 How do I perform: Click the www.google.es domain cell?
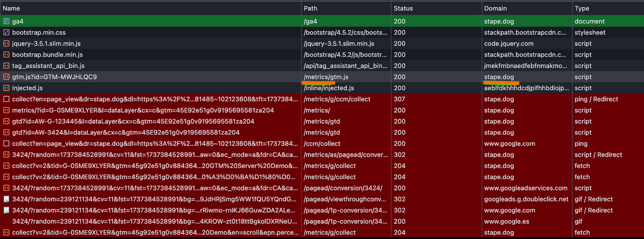(x=506, y=221)
